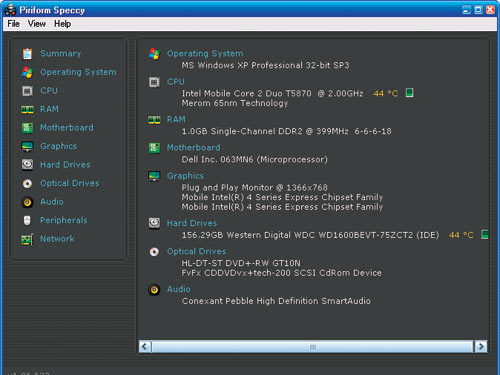
Task: Click the Motherboard icon in sidebar
Action: coord(27,128)
